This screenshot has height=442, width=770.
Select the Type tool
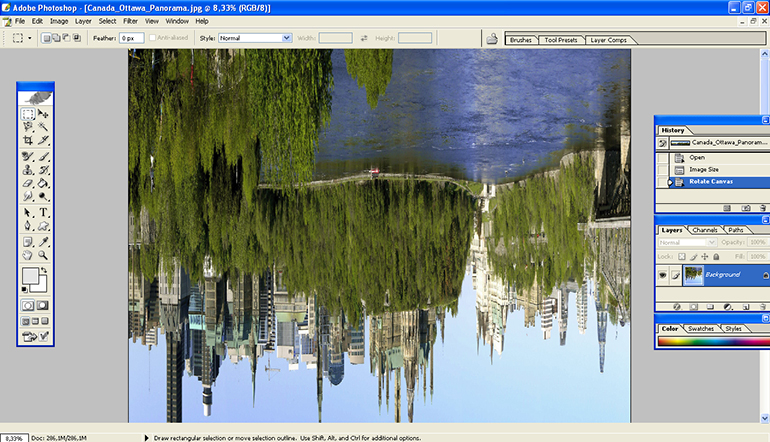(x=44, y=212)
